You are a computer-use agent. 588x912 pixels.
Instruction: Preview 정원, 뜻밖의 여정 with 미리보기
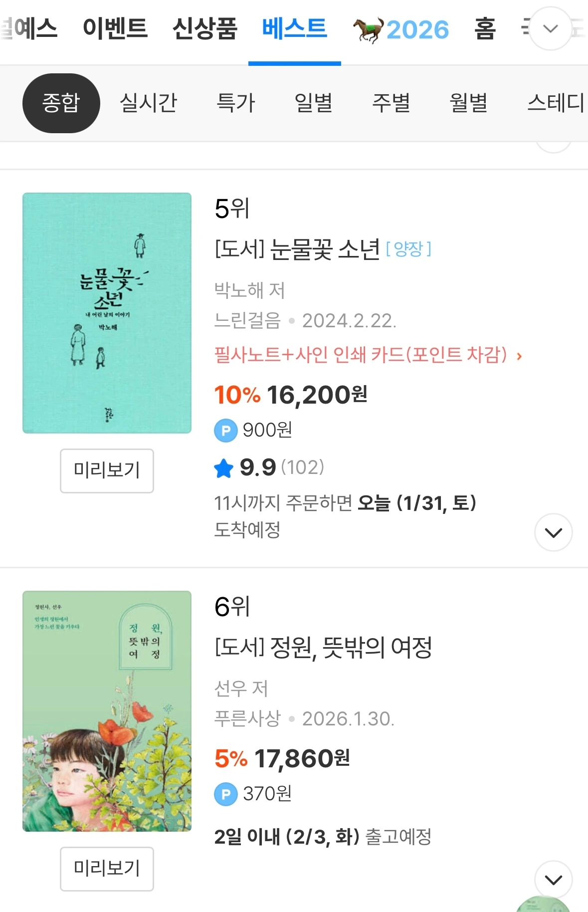coord(107,869)
